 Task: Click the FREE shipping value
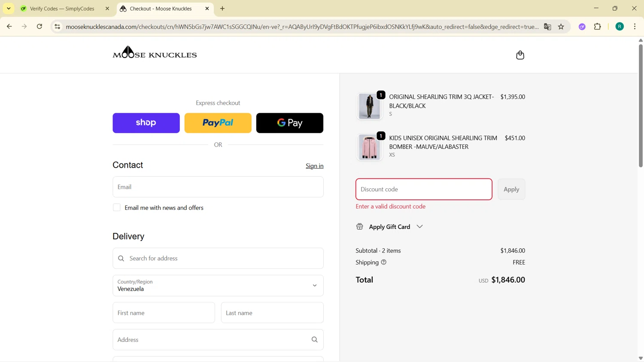tap(519, 262)
